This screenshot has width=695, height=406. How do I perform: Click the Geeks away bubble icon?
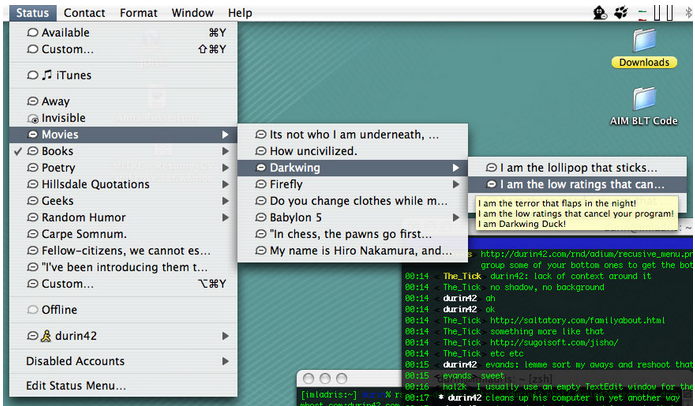tap(32, 201)
